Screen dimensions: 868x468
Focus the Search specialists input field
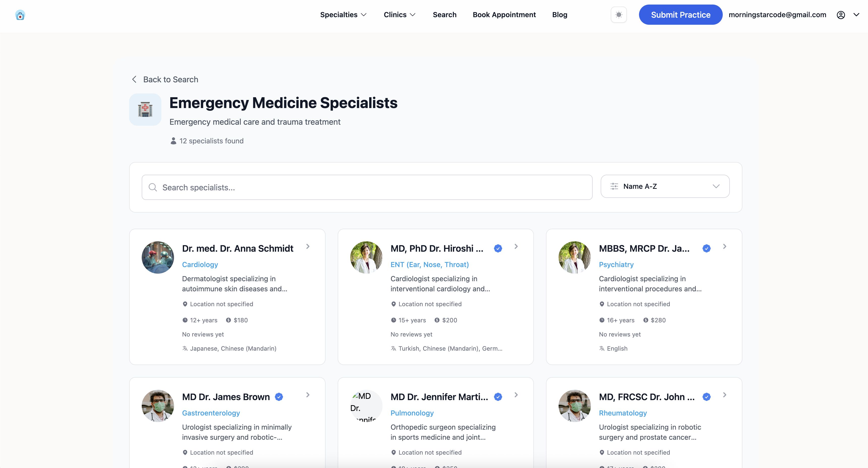371,188
